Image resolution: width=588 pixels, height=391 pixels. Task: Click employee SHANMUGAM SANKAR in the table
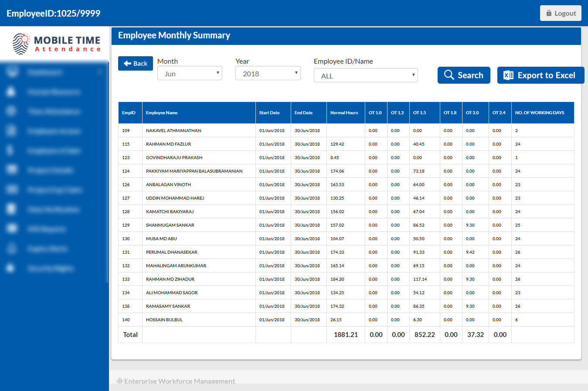pos(170,225)
